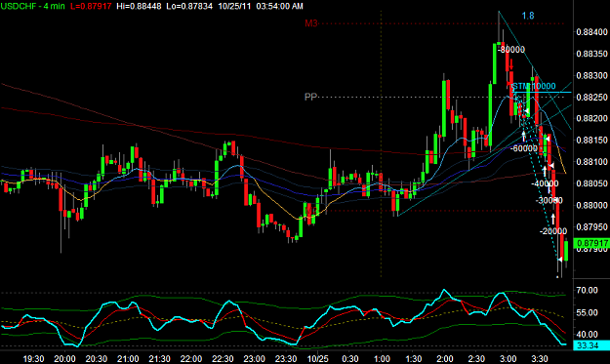Click the 20:30 time axis label

(x=96, y=358)
